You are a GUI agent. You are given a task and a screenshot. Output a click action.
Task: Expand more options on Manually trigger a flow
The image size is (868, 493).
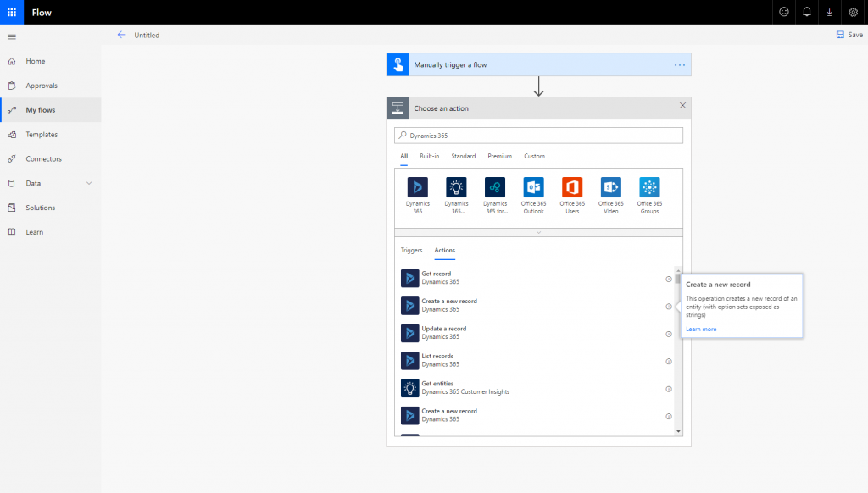click(x=678, y=64)
